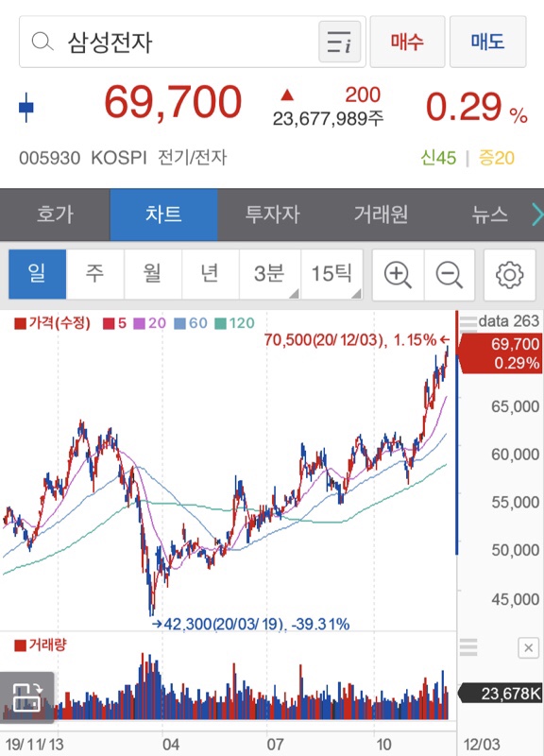This screenshot has width=544, height=756.
Task: Tap the 42,300 low price annotation
Action: pos(250,624)
